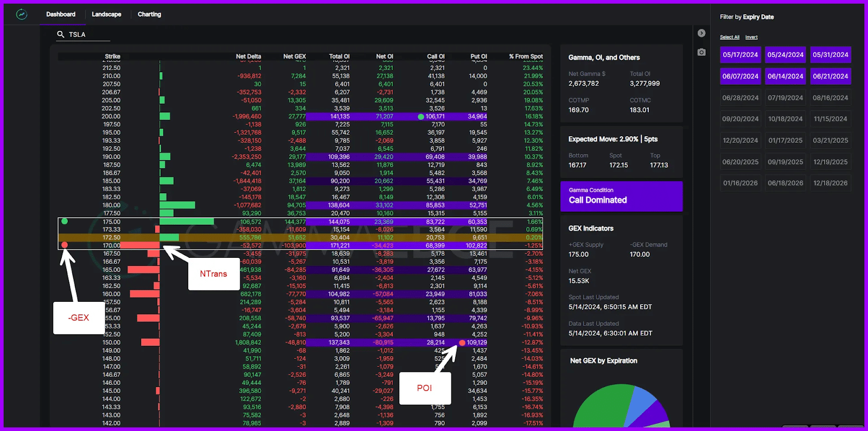Turn off the 06/21/2024 expiry filter
The width and height of the screenshot is (868, 431).
coord(830,77)
